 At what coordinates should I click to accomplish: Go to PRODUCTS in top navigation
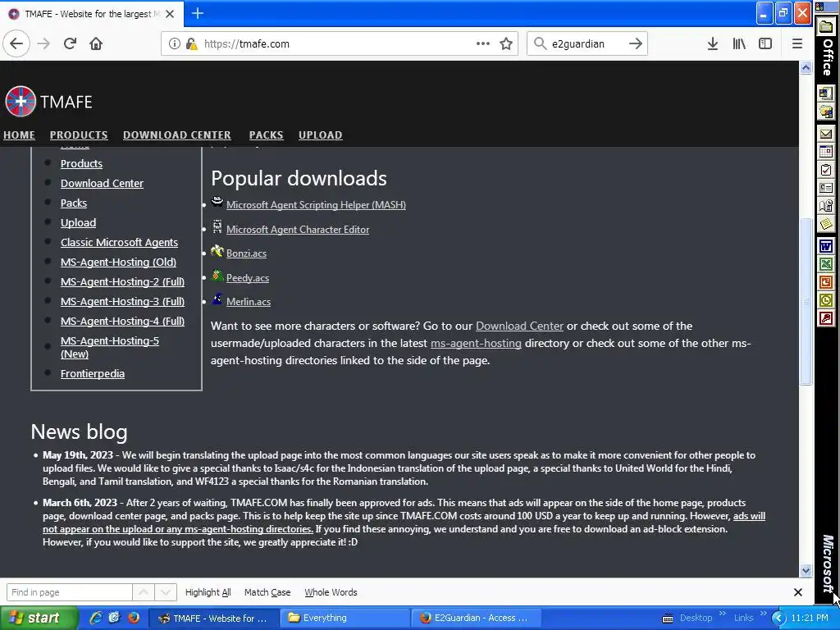click(x=79, y=135)
